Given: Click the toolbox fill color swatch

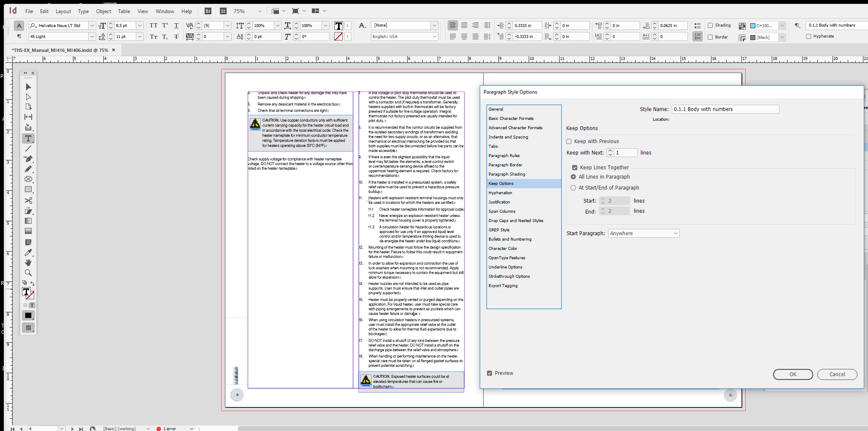Looking at the screenshot, I should click(x=26, y=291).
